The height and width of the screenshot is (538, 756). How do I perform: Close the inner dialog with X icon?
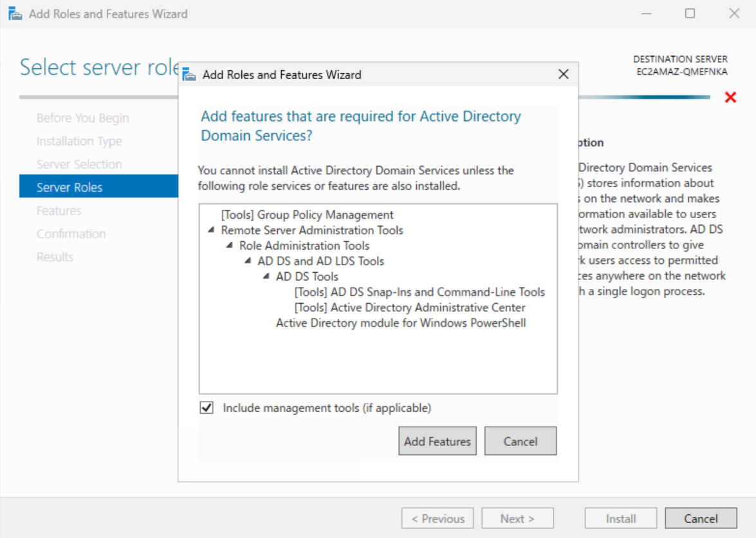pyautogui.click(x=564, y=75)
